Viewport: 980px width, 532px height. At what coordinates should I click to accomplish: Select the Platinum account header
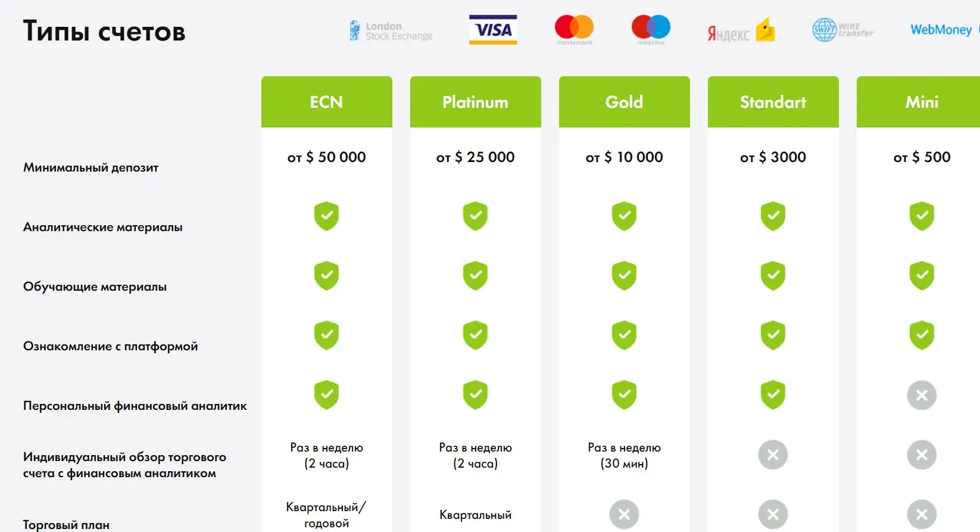[475, 102]
